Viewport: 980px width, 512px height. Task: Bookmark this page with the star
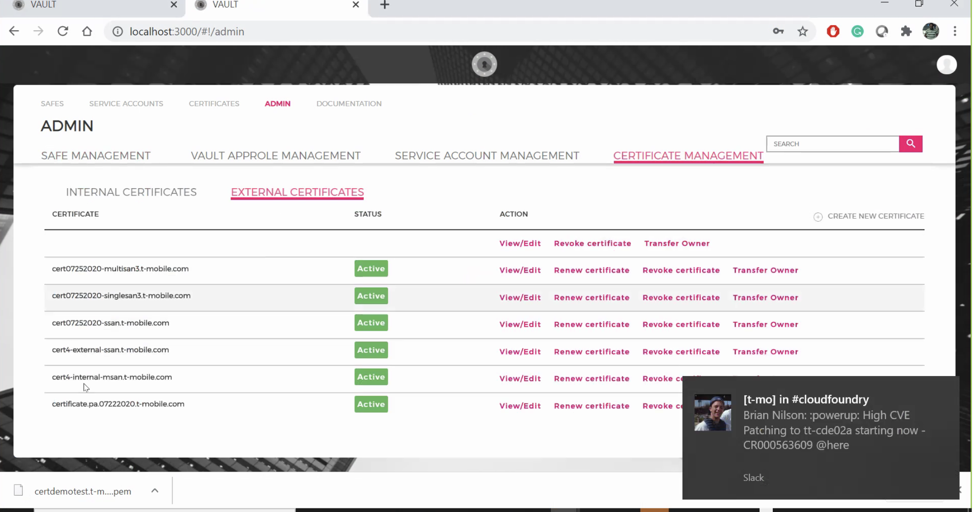tap(803, 31)
